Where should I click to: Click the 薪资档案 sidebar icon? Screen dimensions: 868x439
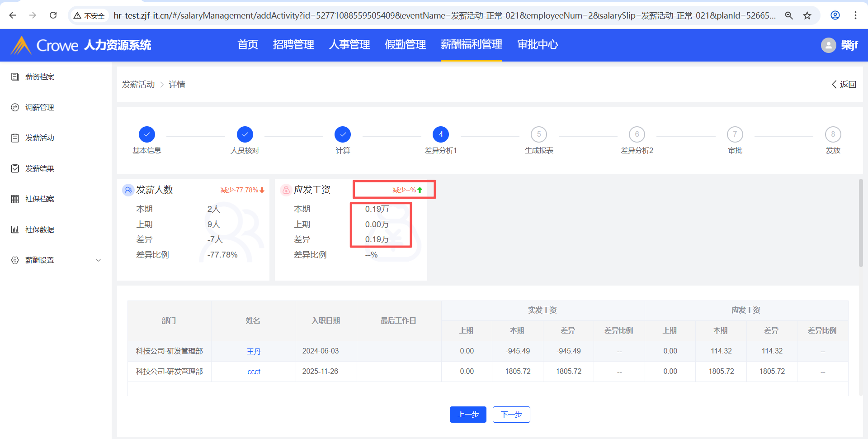(15, 77)
